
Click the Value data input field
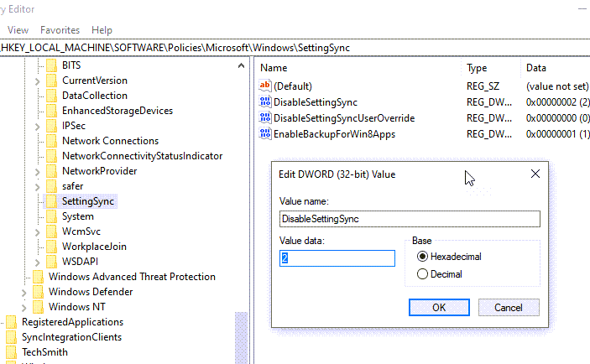pos(337,259)
